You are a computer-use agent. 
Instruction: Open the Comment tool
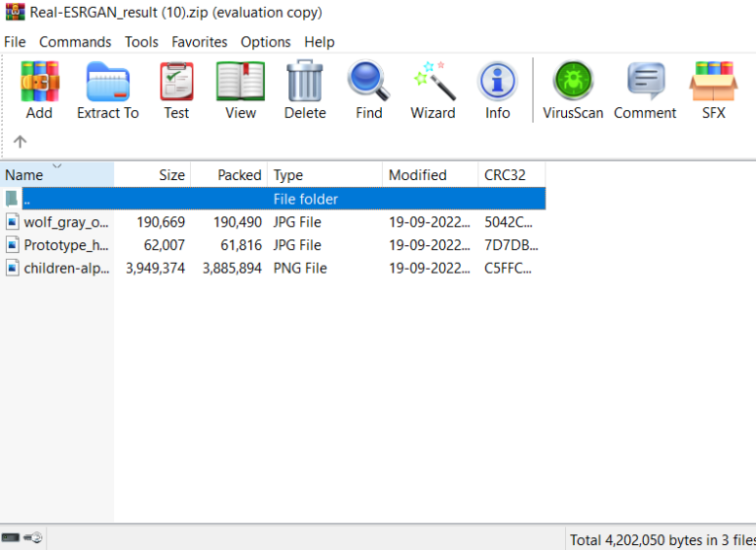645,89
